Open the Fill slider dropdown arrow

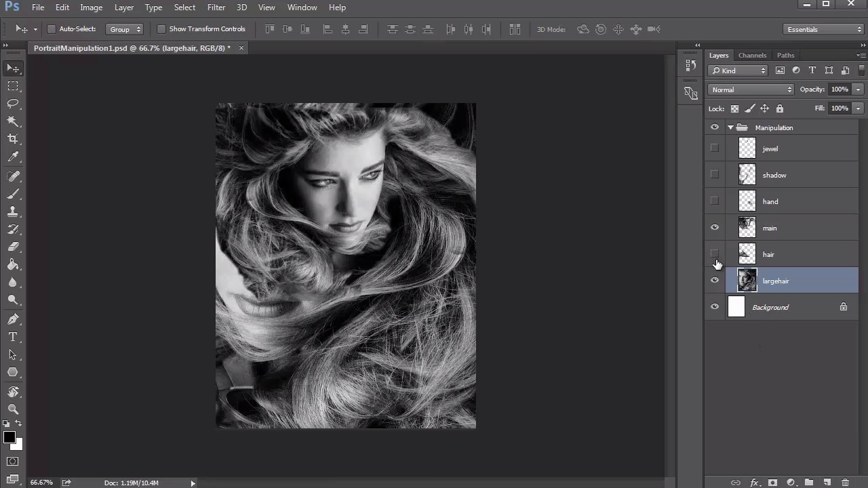click(x=858, y=108)
